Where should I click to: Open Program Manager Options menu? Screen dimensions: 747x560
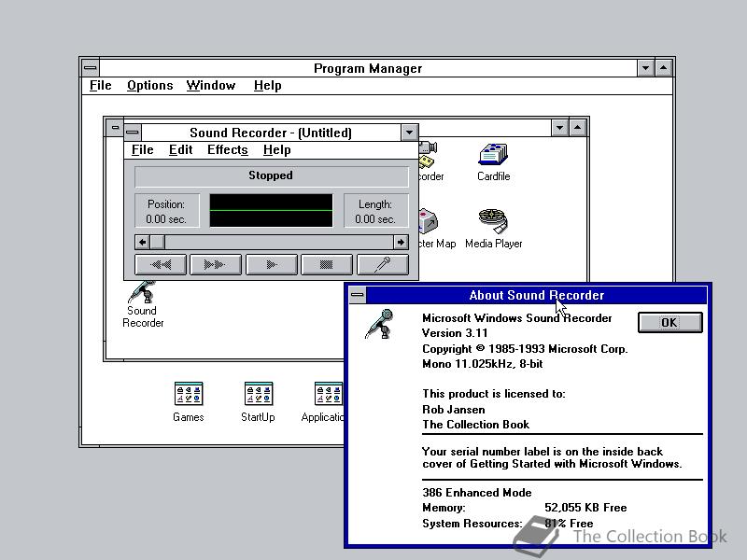[x=149, y=85]
